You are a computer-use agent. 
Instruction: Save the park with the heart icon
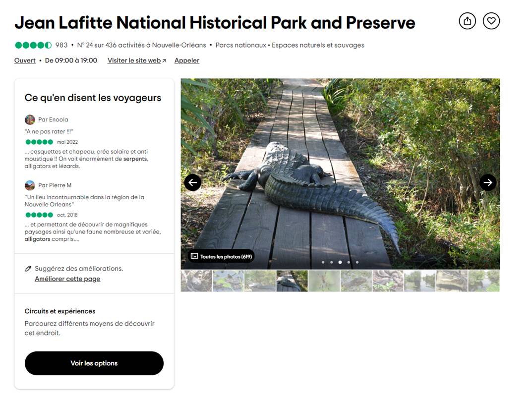click(491, 21)
